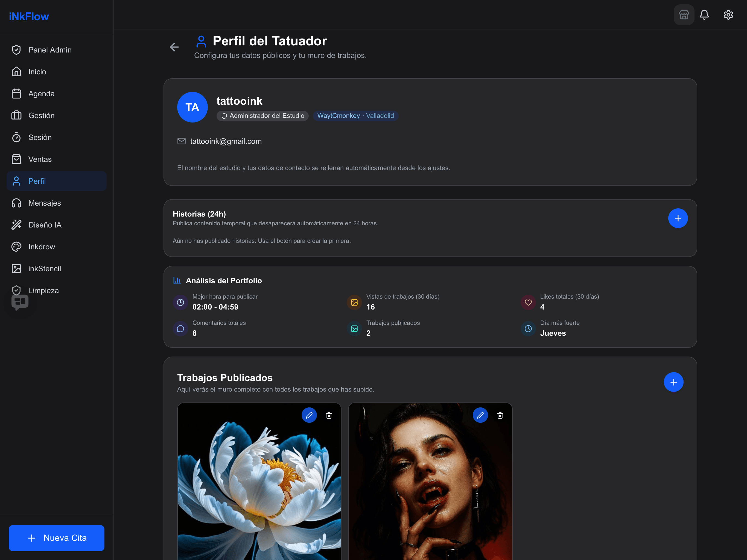
Task: Select the Diseño IA magic wand tool
Action: point(45,224)
